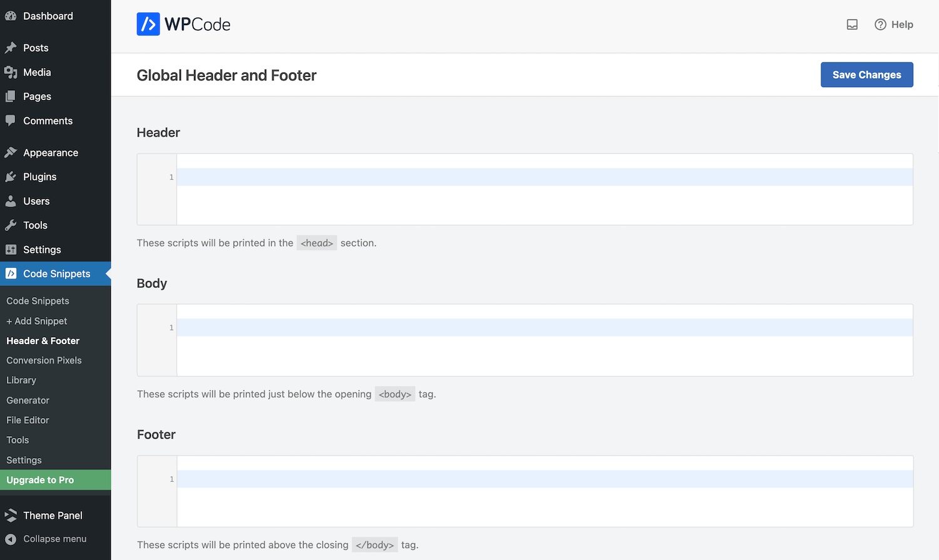Screen dimensions: 939x560
Task: Click the Footer section heading
Action: (156, 434)
